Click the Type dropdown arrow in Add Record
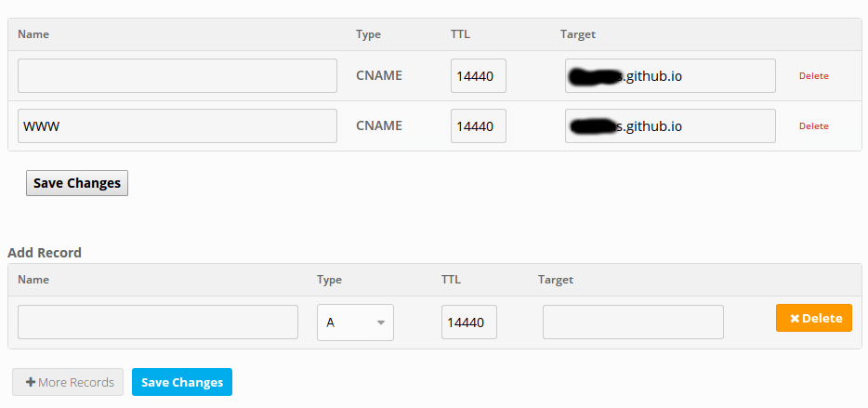Viewport: 868px width, 408px height. coord(381,322)
